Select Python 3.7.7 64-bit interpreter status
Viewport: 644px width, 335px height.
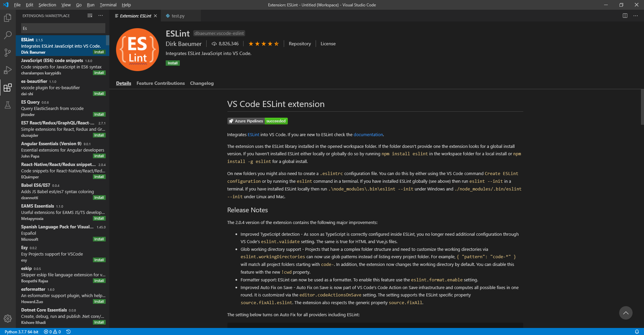tap(21, 332)
